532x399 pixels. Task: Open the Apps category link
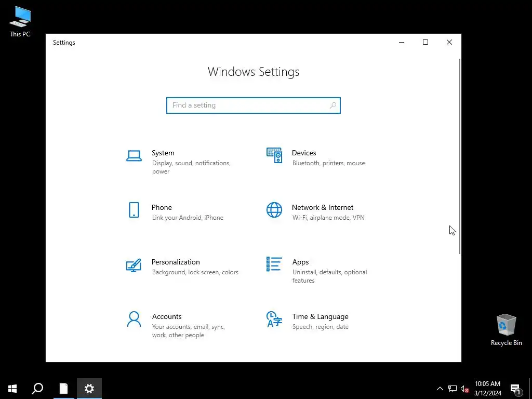[x=301, y=262]
